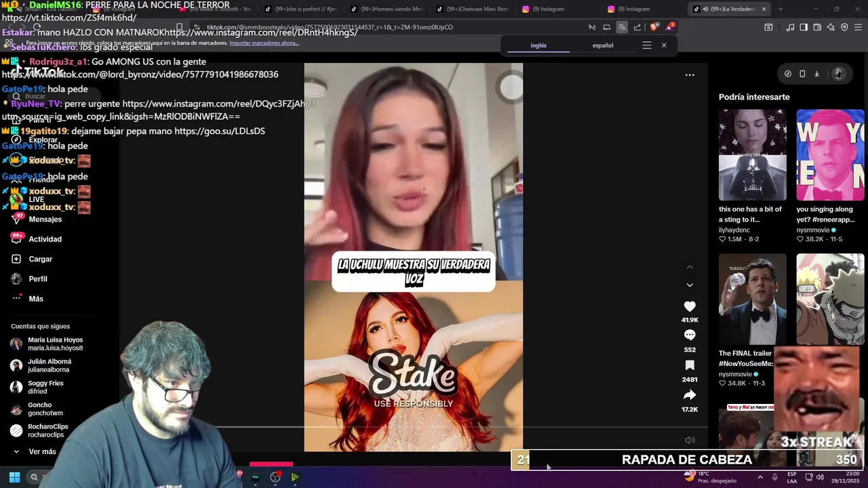Go to next video with down chevron
Viewport: 868px width, 488px height.
(x=690, y=285)
